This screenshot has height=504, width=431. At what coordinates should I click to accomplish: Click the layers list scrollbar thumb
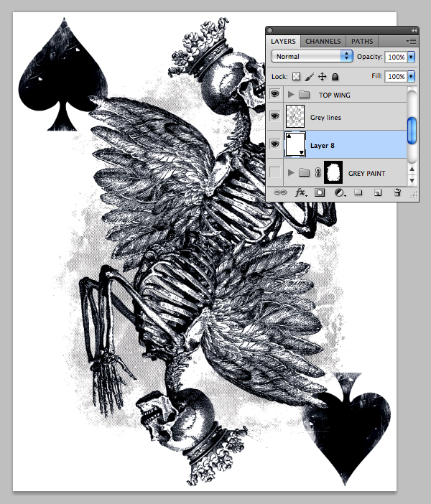[x=412, y=130]
